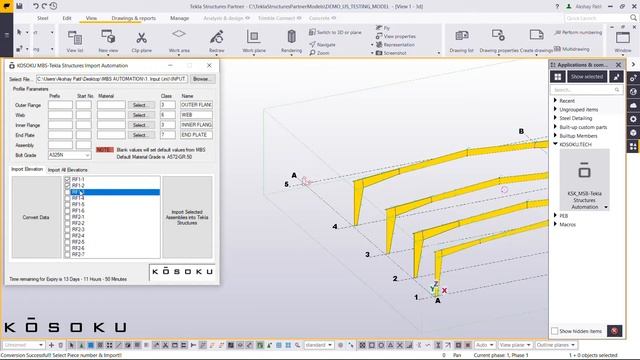Image resolution: width=640 pixels, height=360 pixels.
Task: Switch to Import All Elevations tab
Action: pos(67,170)
